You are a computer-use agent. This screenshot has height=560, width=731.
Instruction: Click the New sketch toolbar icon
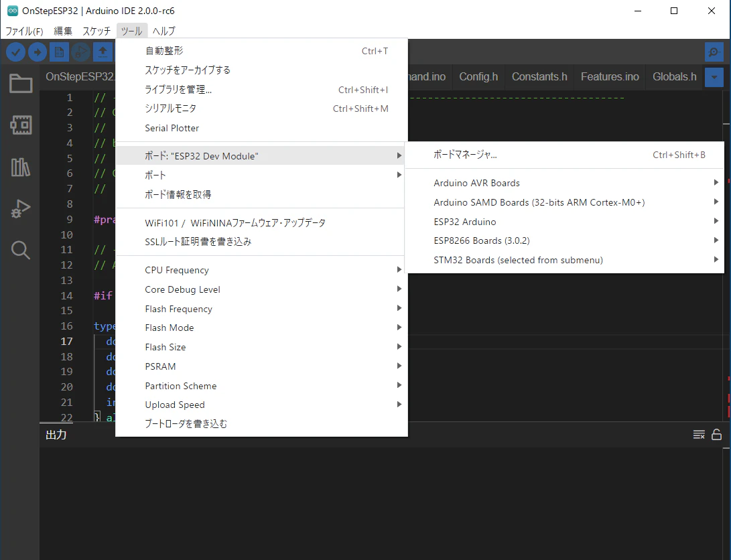point(59,52)
